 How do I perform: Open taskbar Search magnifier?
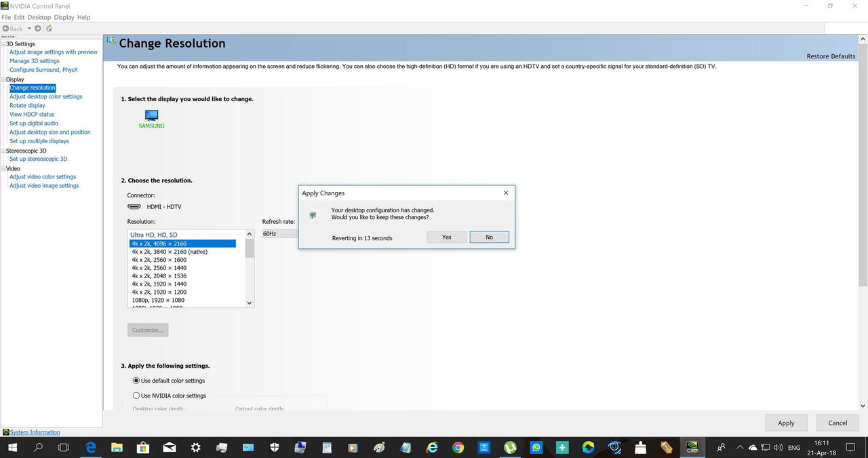click(38, 448)
